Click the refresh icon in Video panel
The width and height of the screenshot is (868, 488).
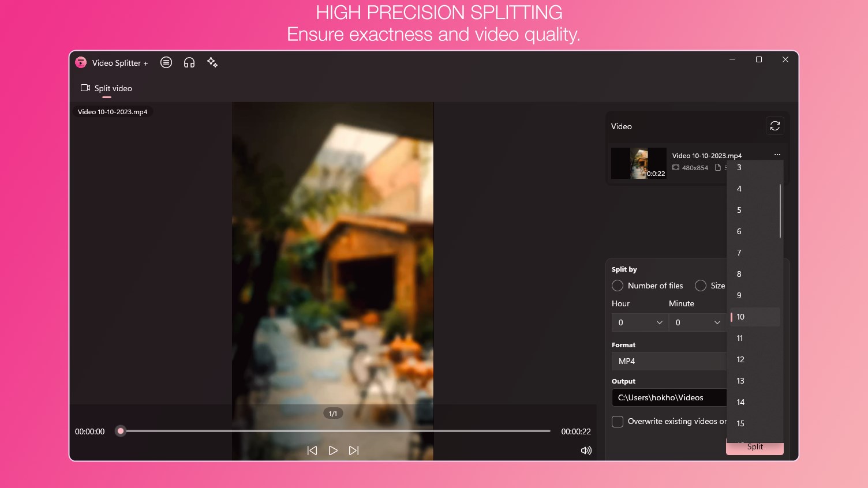coord(775,126)
